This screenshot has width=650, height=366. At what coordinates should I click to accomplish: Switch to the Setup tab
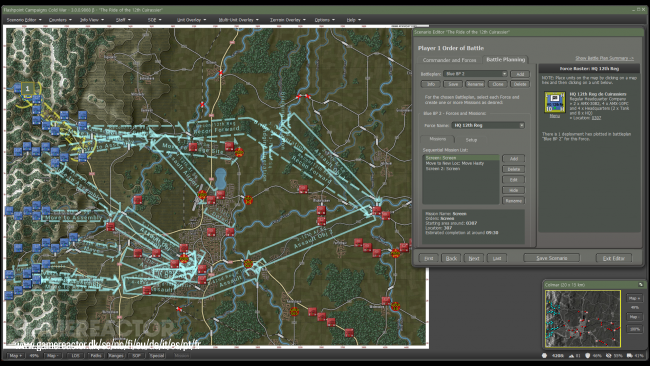[x=471, y=140]
